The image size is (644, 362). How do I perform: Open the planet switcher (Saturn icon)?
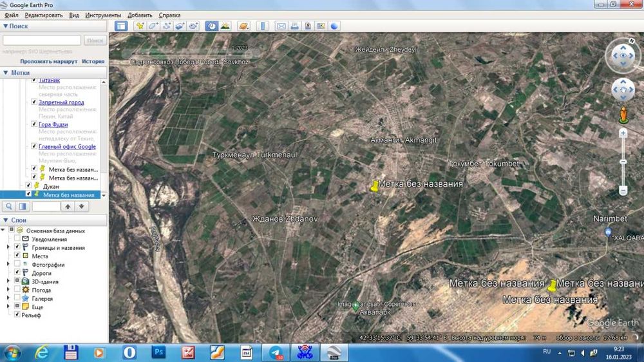point(243,26)
